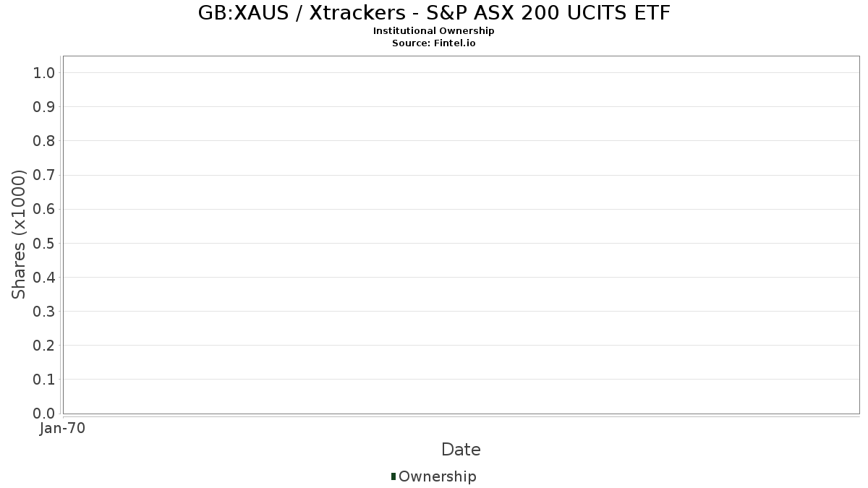Viewport: 868px width, 488px height.
Task: Click the Date x-axis title
Action: 461,450
